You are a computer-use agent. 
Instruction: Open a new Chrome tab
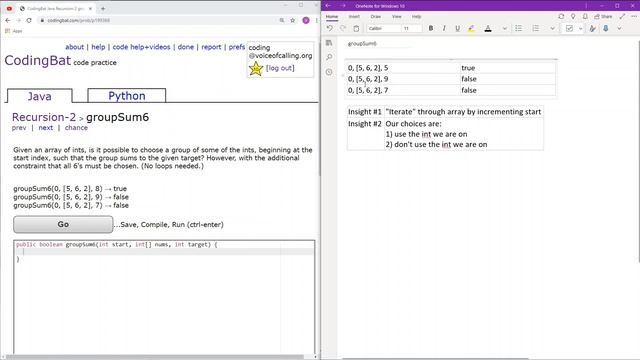point(103,8)
